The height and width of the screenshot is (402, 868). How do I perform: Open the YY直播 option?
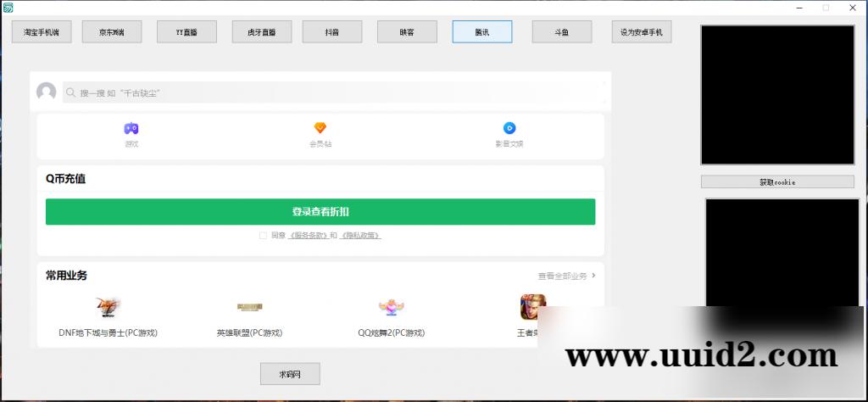click(x=186, y=32)
